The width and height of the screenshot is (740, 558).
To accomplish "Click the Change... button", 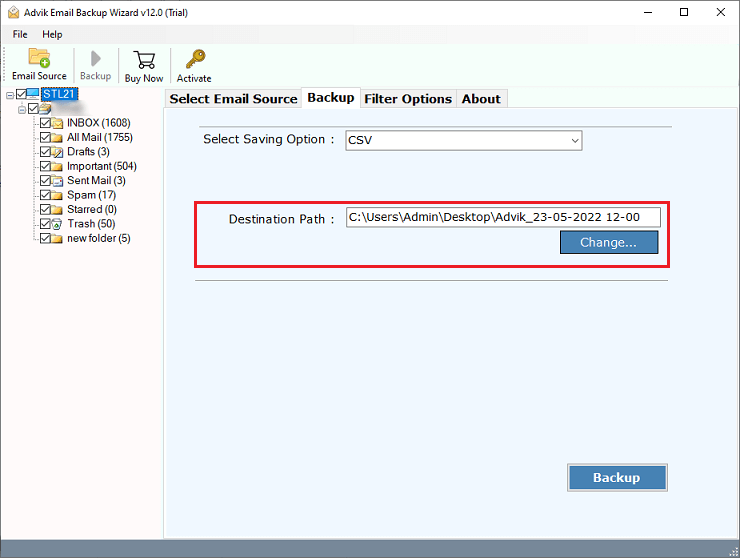I will pos(609,242).
